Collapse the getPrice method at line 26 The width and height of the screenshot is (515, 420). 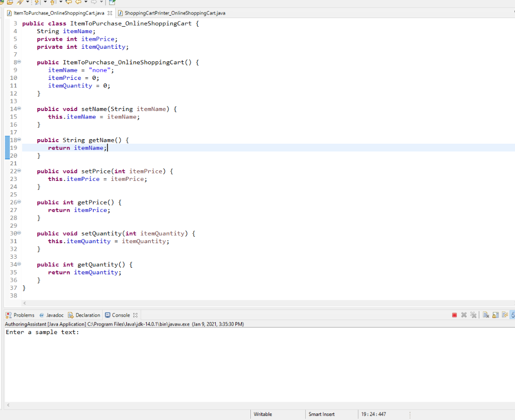pyautogui.click(x=19, y=202)
